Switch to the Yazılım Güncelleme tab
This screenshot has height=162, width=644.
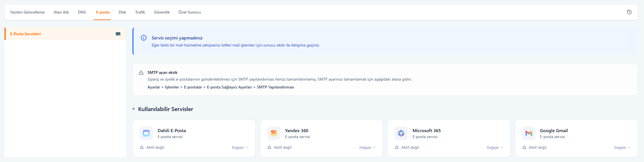27,12
